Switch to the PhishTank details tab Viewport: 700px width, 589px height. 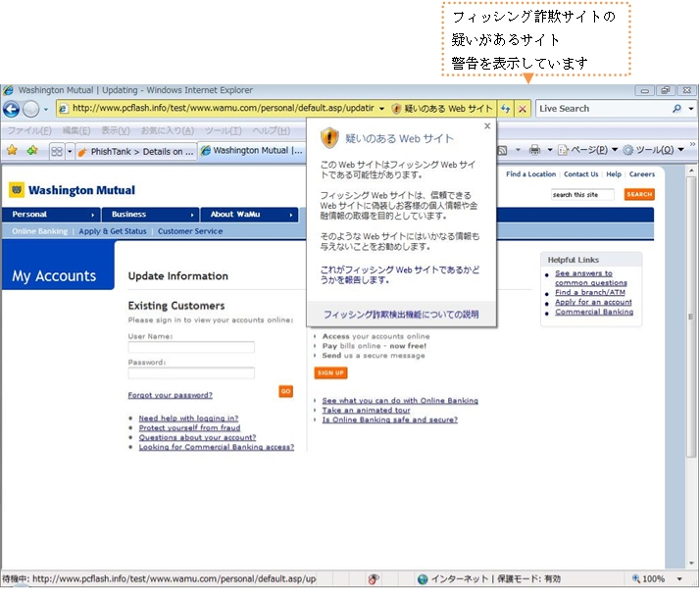[137, 151]
